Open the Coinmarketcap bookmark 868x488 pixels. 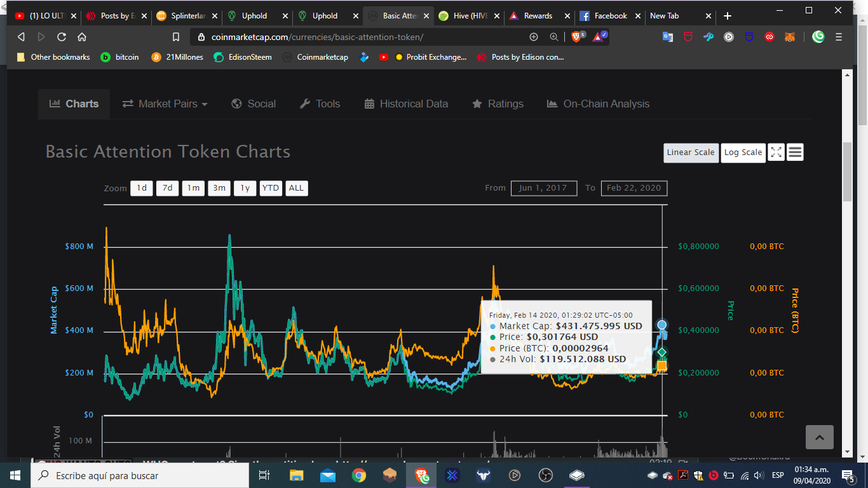[x=315, y=57]
